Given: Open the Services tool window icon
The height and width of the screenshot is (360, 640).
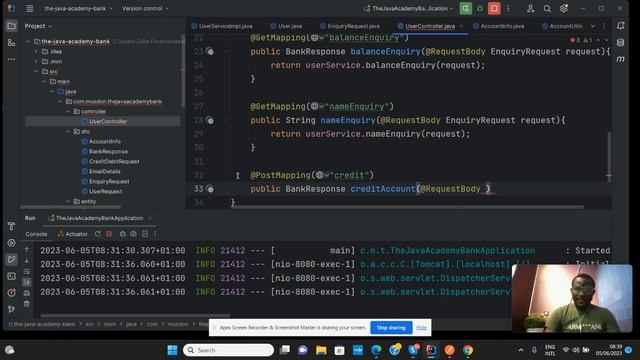Looking at the screenshot, I should coord(11,243).
